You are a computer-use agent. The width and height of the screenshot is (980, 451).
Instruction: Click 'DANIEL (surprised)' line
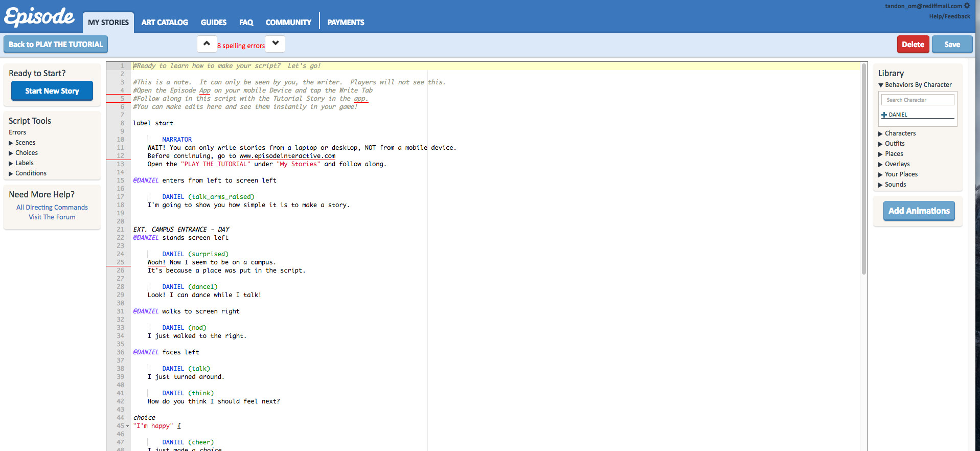[x=195, y=254]
